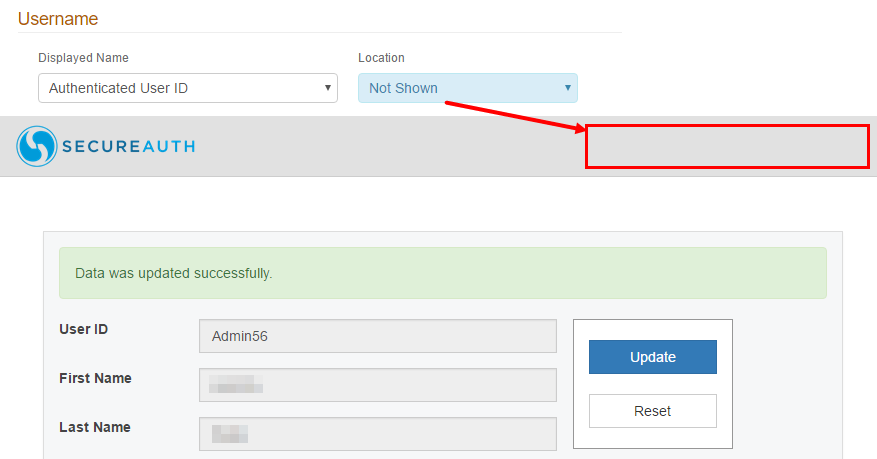Click the SECUREAUTH wordmark text
Image resolution: width=877 pixels, height=459 pixels.
tap(128, 147)
